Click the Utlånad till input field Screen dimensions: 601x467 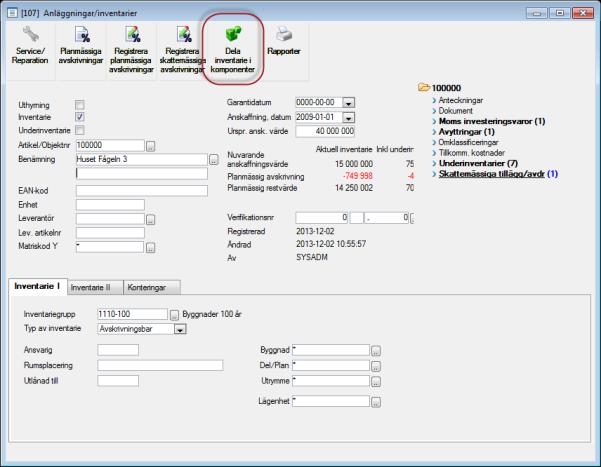pyautogui.click(x=118, y=381)
